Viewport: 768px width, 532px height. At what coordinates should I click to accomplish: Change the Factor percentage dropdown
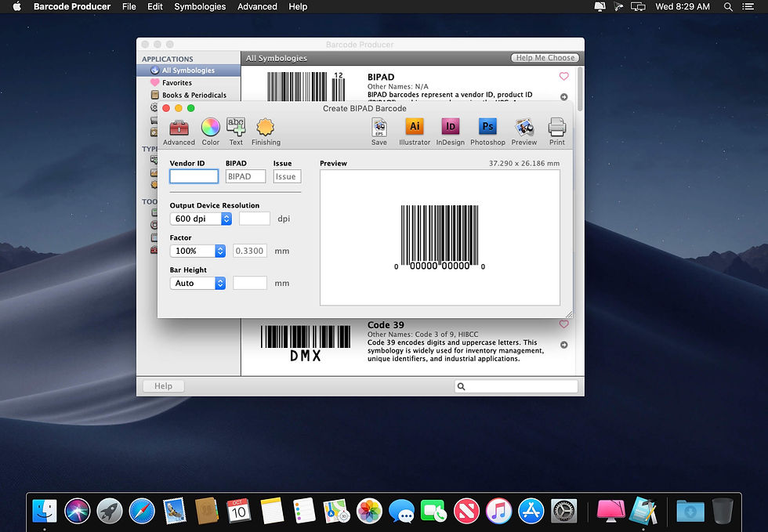(197, 251)
